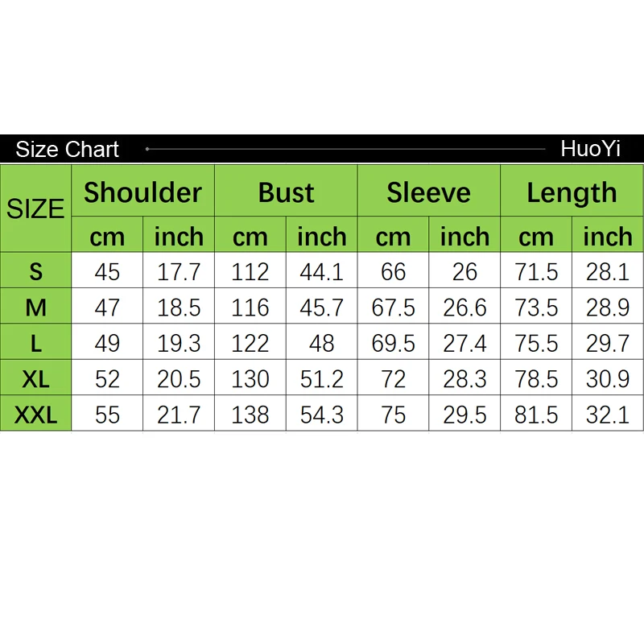Click the Size Chart title text

pyautogui.click(x=68, y=150)
